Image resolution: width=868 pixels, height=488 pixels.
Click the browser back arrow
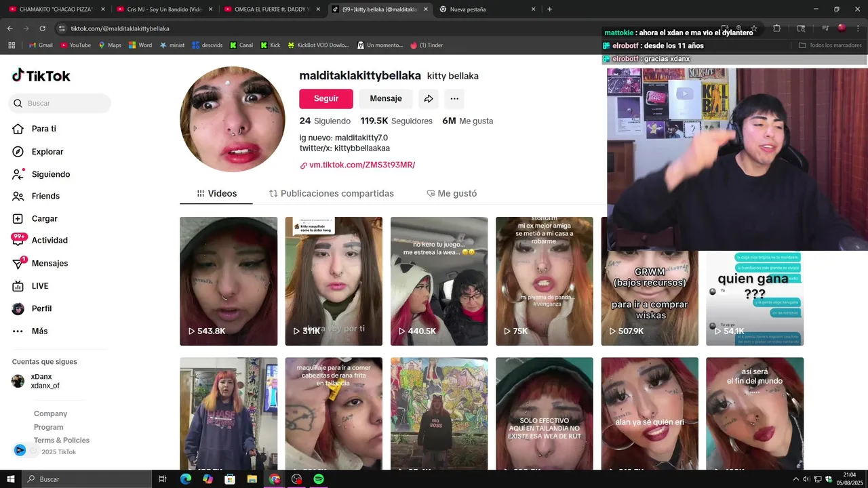[10, 28]
